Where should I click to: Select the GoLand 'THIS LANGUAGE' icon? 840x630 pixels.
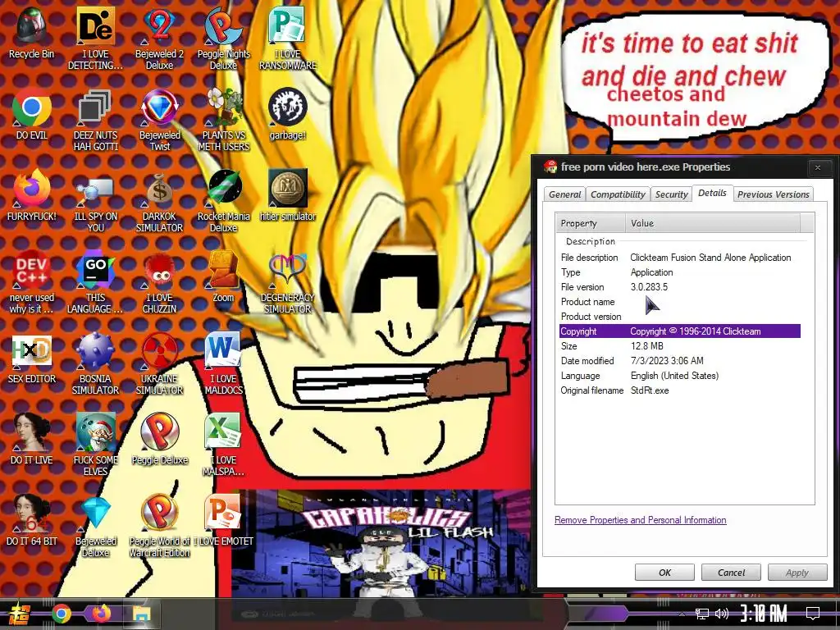tap(95, 282)
